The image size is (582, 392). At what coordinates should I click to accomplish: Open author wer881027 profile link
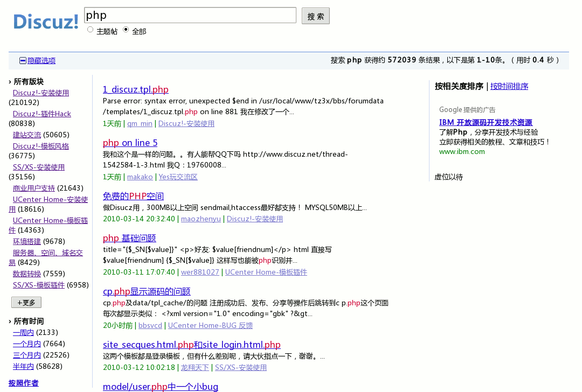pos(200,272)
